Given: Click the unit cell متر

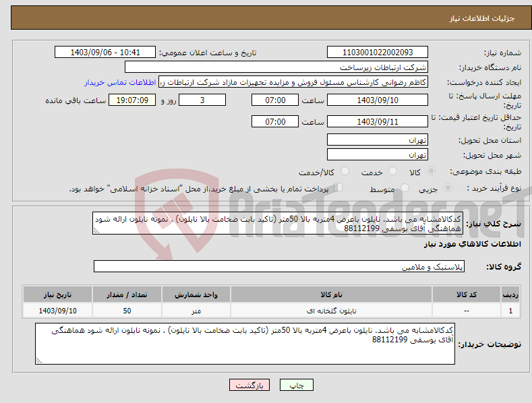Looking at the screenshot, I should [x=196, y=311].
